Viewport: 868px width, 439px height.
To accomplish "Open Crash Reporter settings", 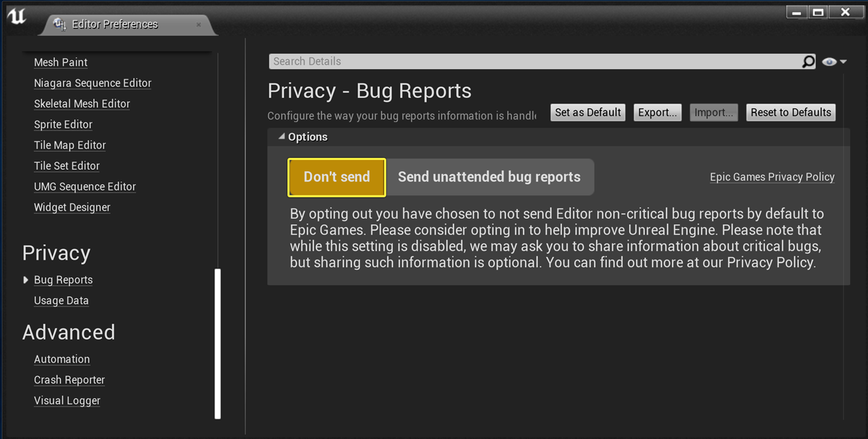I will click(69, 380).
